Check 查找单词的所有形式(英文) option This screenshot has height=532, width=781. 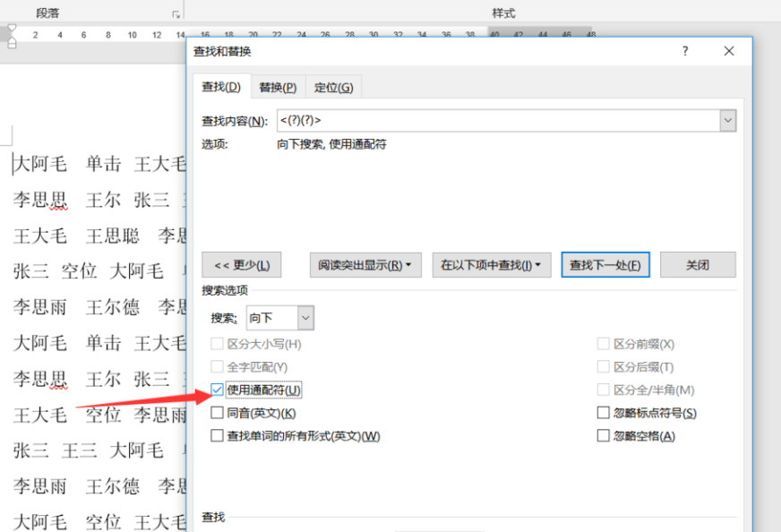[217, 435]
